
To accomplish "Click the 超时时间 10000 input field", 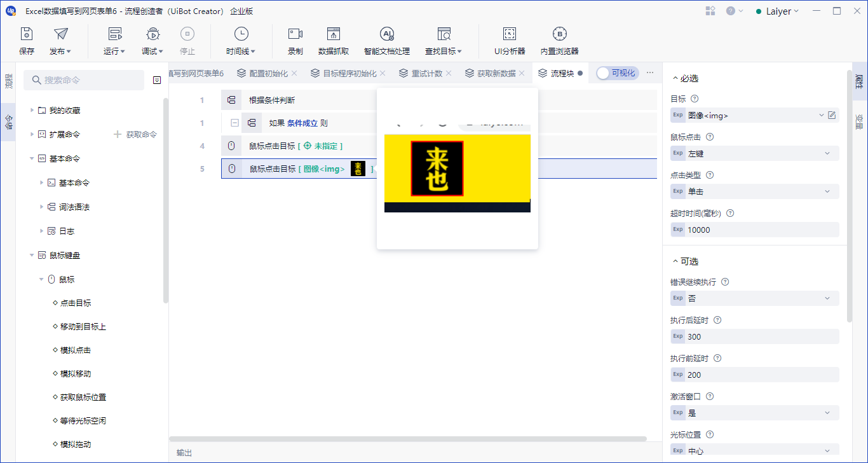I will 755,230.
